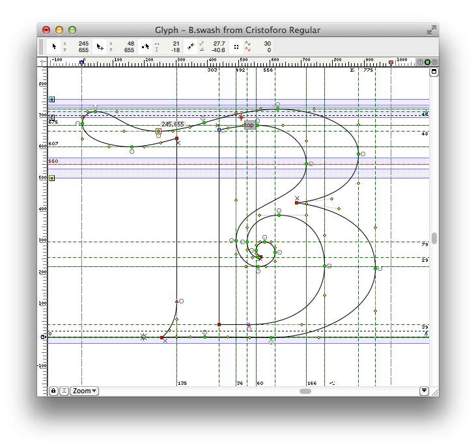Click the 135 stem width label at bottom

click(x=182, y=384)
